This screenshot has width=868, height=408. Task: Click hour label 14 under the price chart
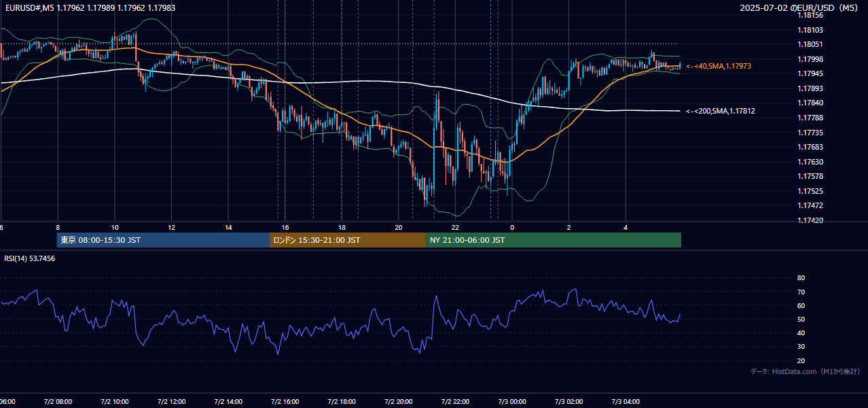click(x=229, y=228)
